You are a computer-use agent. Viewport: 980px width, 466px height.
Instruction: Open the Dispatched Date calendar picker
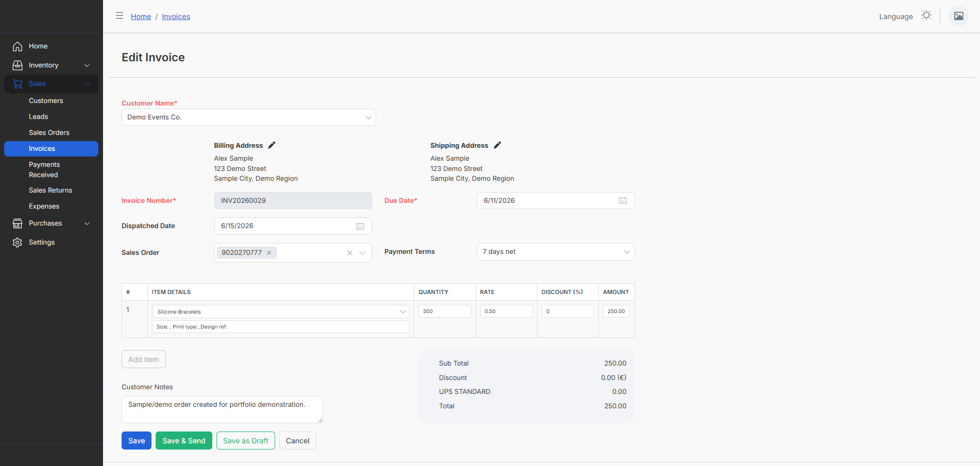360,226
